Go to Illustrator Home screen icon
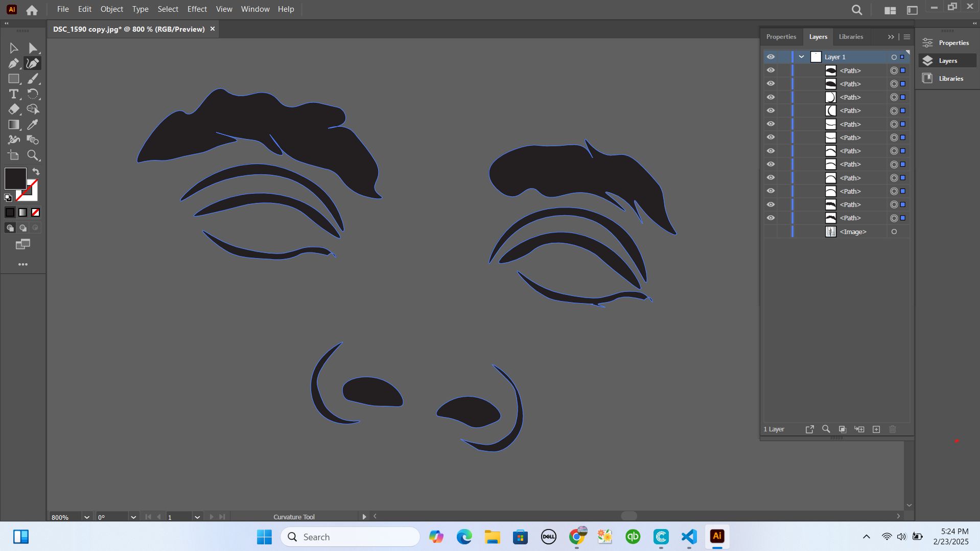 [32, 10]
